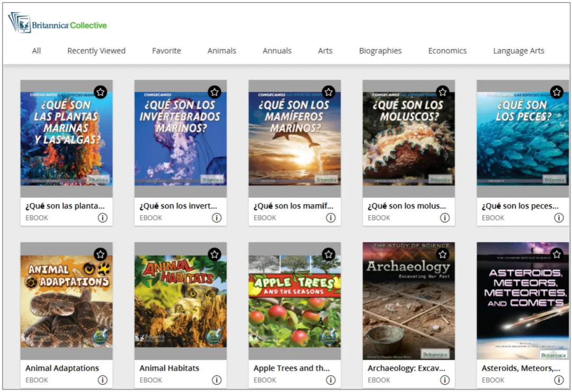Image resolution: width=572 pixels, height=392 pixels.
Task: Open the Qué son los Moluscos cover
Action: [408, 139]
